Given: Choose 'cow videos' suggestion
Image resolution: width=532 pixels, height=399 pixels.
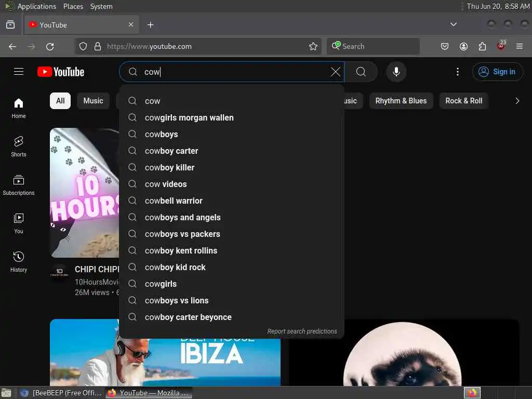Looking at the screenshot, I should click(232, 184).
